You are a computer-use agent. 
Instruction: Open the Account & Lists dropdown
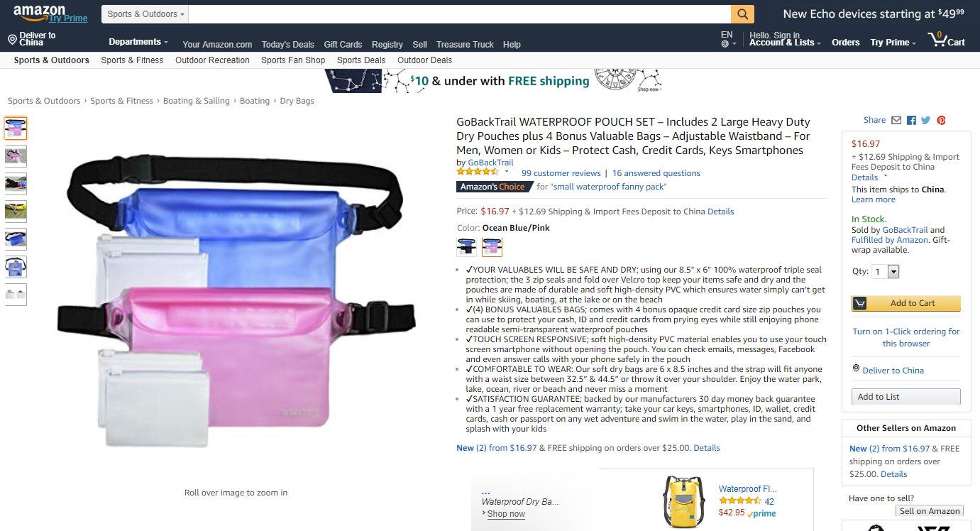(785, 43)
